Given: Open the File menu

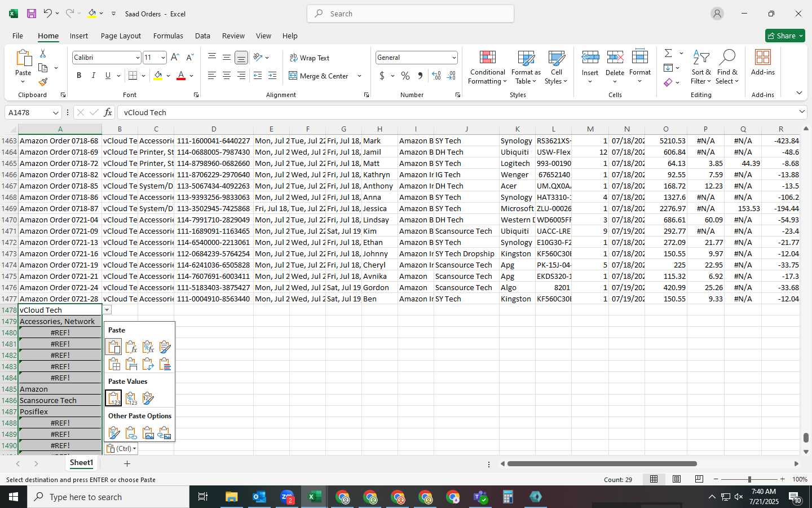Looking at the screenshot, I should click(17, 36).
